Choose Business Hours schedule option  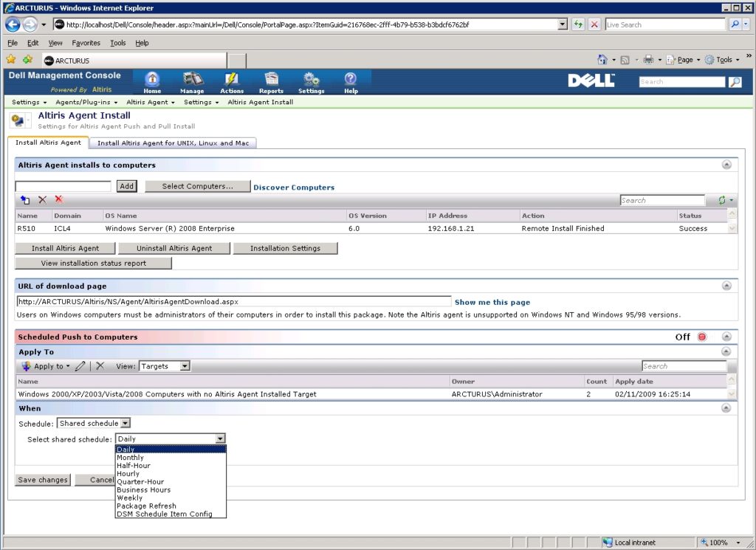tap(143, 490)
